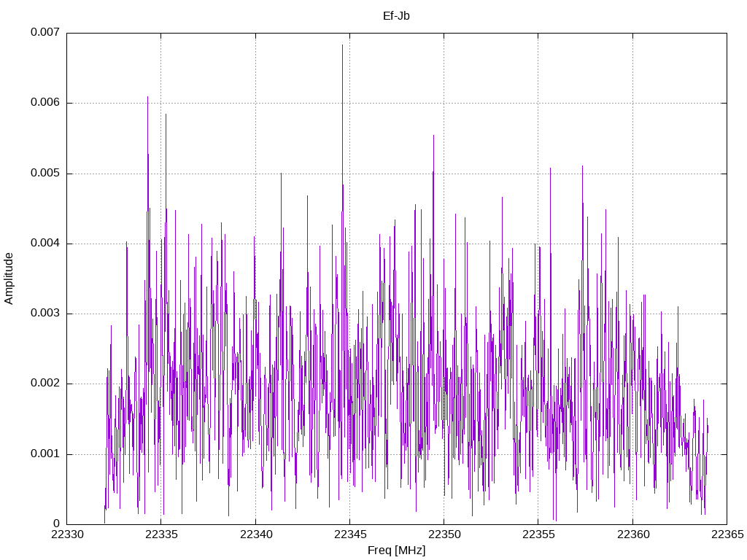Click the 0.007 y-axis tick label
This screenshot has height=560, width=747.
(x=45, y=32)
